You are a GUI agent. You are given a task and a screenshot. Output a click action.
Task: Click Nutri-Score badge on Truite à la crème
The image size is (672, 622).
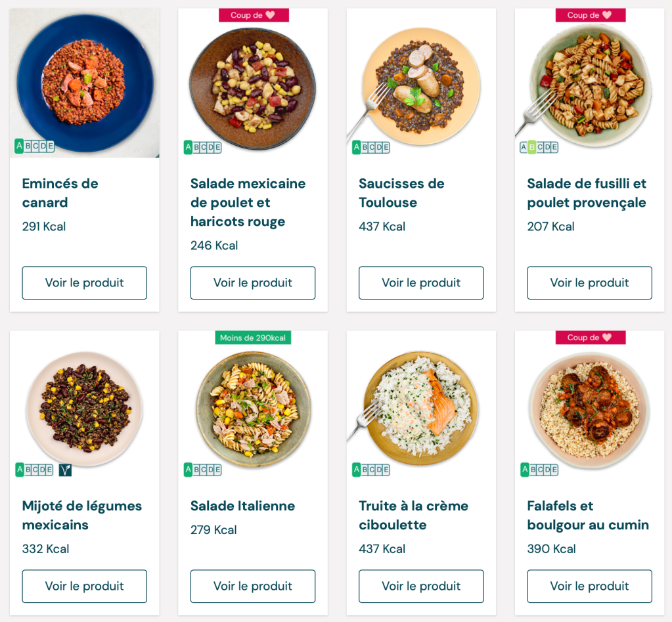click(371, 470)
